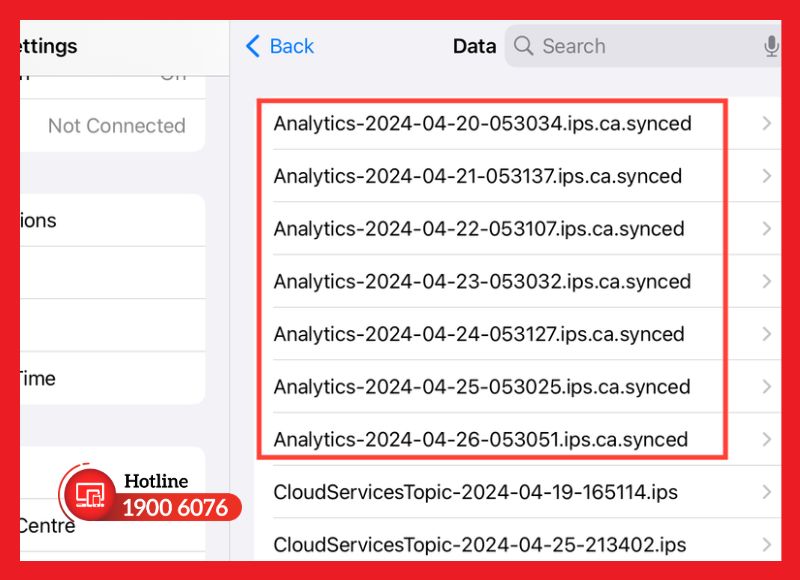The height and width of the screenshot is (580, 800).
Task: Tap the Not Connected sidebar item
Action: tap(116, 126)
